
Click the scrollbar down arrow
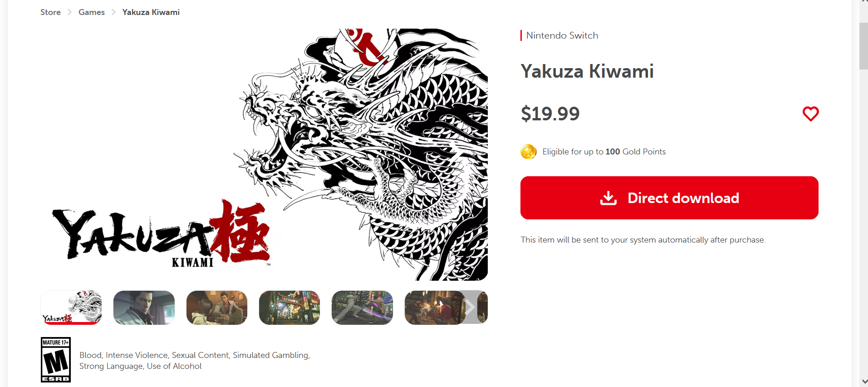[863, 382]
